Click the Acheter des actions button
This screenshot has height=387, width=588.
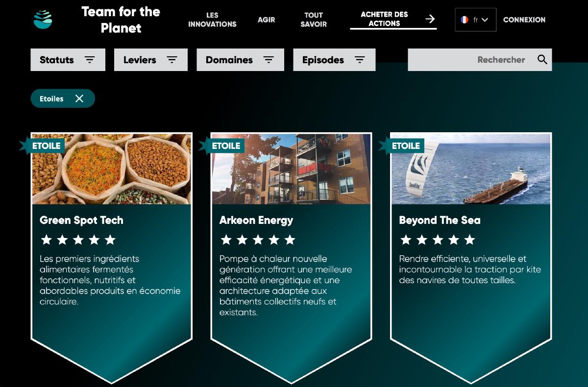click(393, 19)
